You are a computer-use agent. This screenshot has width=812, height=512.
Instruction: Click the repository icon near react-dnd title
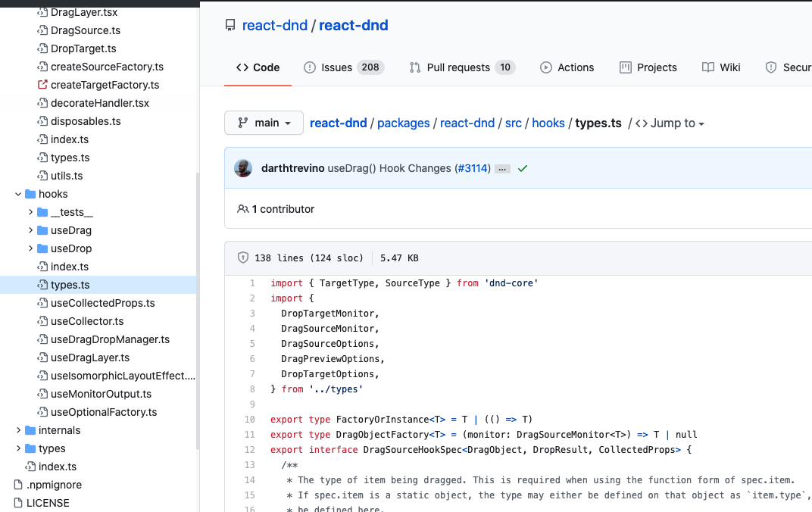[230, 25]
